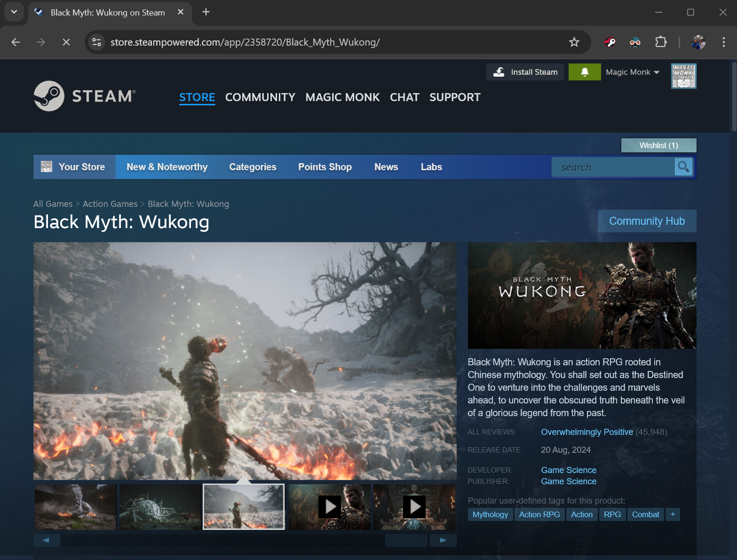Open the tab search dropdown arrow
737x560 pixels.
[14, 12]
